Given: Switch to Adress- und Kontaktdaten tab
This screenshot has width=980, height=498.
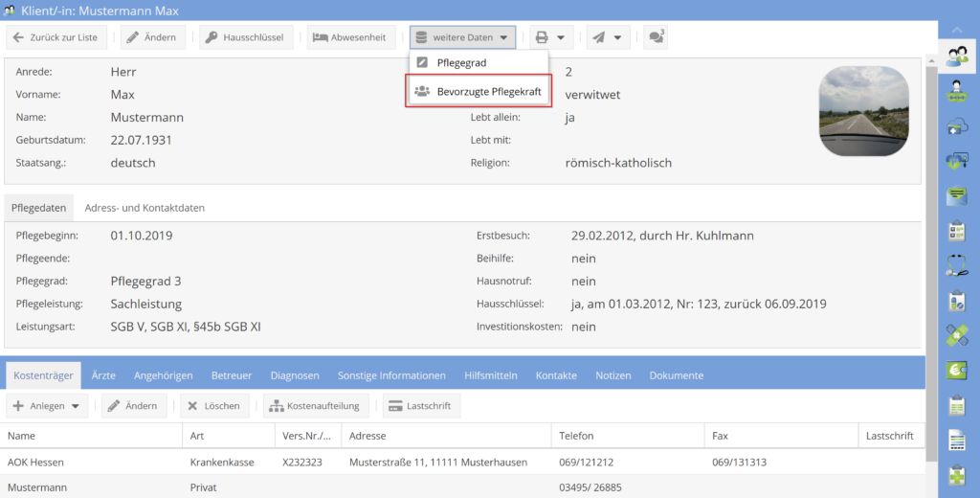Looking at the screenshot, I should point(145,208).
